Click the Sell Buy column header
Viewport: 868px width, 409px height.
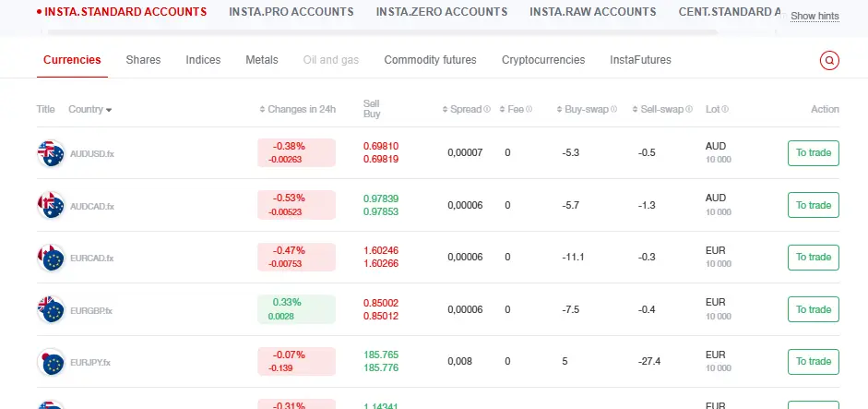click(372, 109)
